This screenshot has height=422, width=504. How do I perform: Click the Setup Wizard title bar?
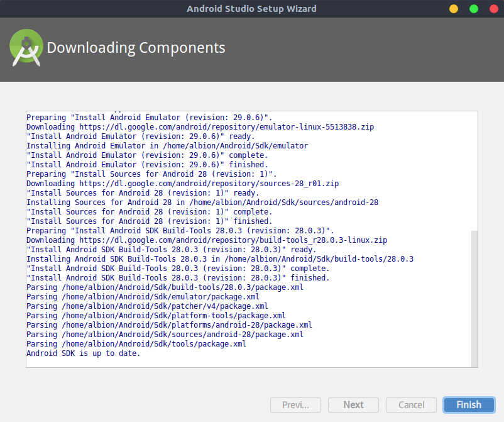[x=251, y=9]
